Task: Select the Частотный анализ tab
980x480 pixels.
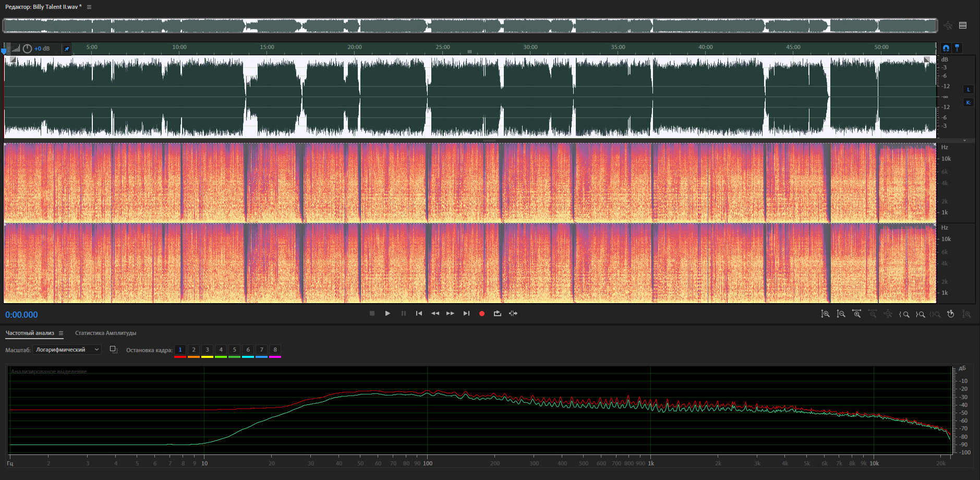Action: [x=30, y=333]
